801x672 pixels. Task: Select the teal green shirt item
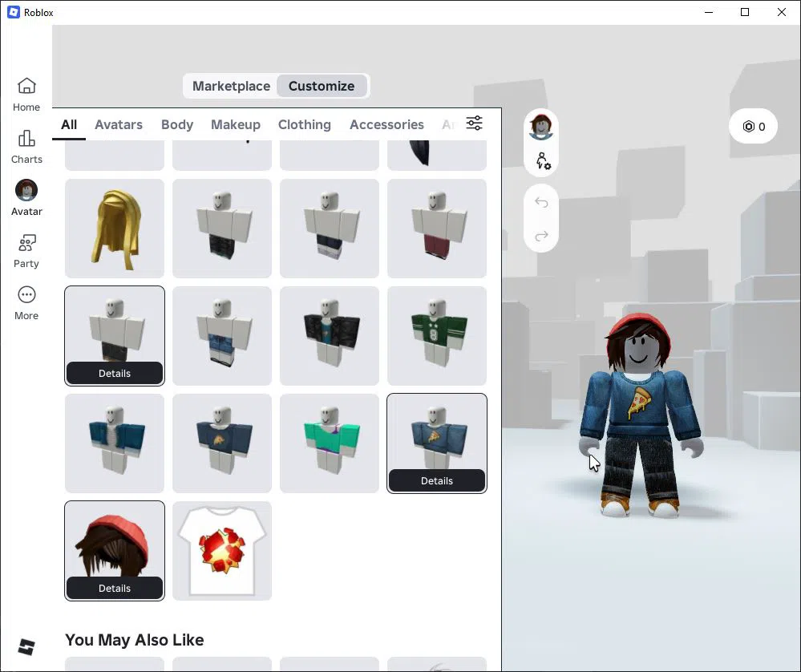pyautogui.click(x=330, y=443)
